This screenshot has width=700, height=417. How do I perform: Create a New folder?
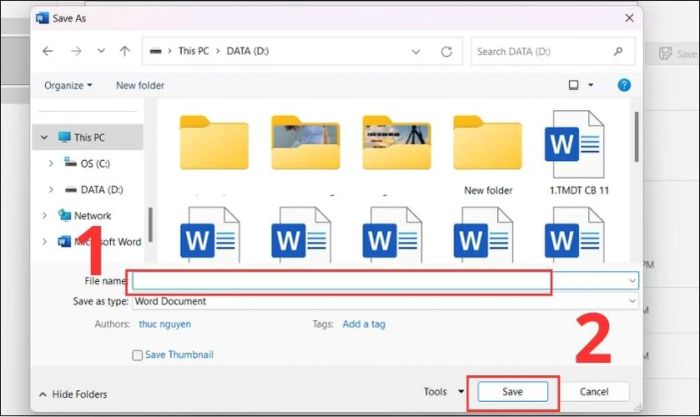140,85
